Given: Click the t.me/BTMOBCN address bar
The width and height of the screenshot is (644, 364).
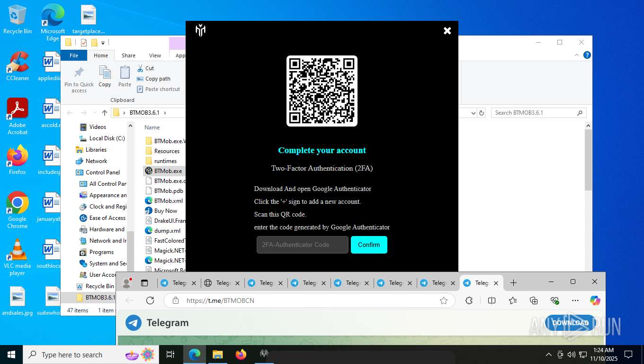Looking at the screenshot, I should pos(310,300).
